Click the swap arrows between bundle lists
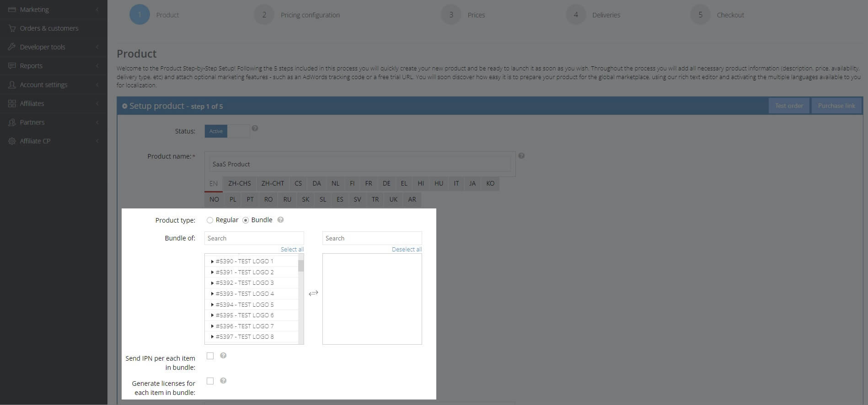Viewport: 868px width, 405px height. coord(313,293)
